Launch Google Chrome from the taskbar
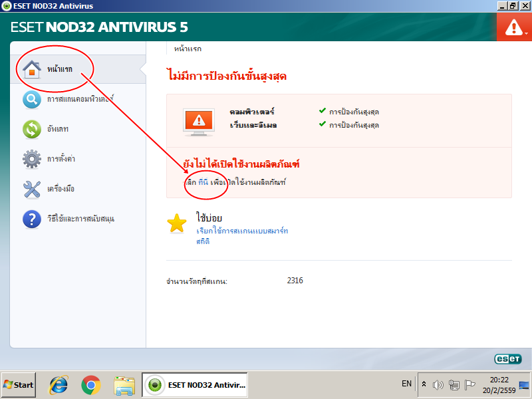 (91, 385)
